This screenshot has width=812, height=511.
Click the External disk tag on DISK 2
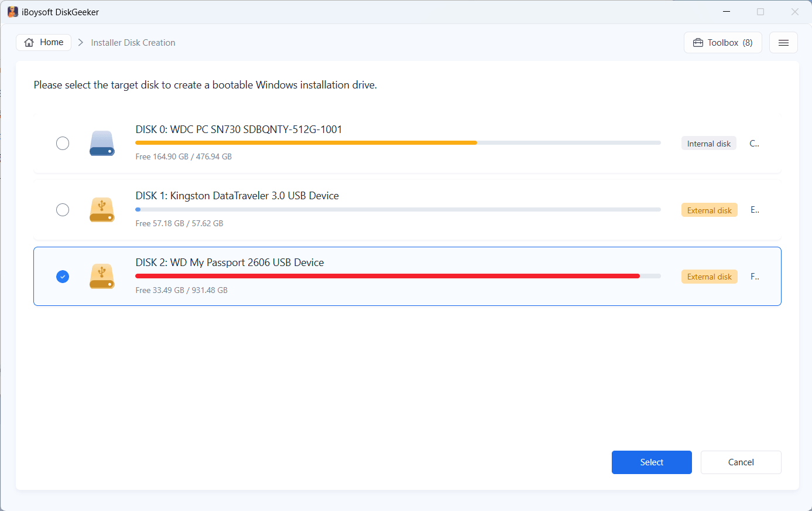pyautogui.click(x=710, y=277)
